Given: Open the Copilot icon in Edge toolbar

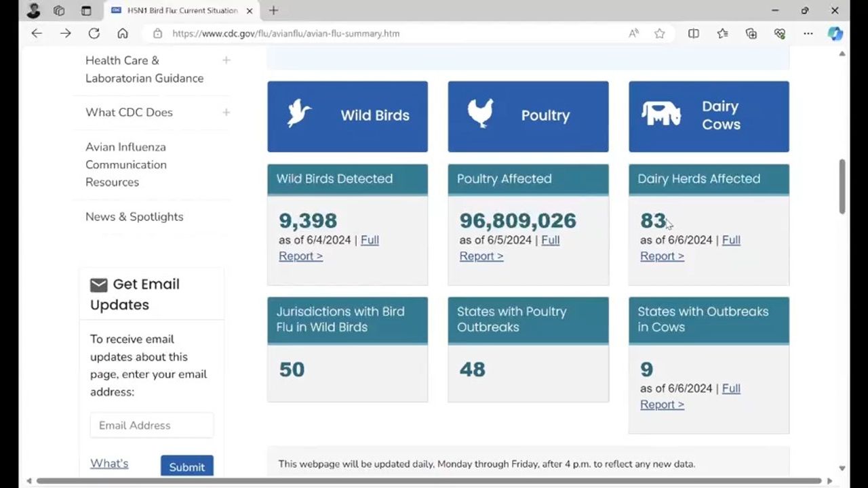Looking at the screenshot, I should tap(835, 33).
